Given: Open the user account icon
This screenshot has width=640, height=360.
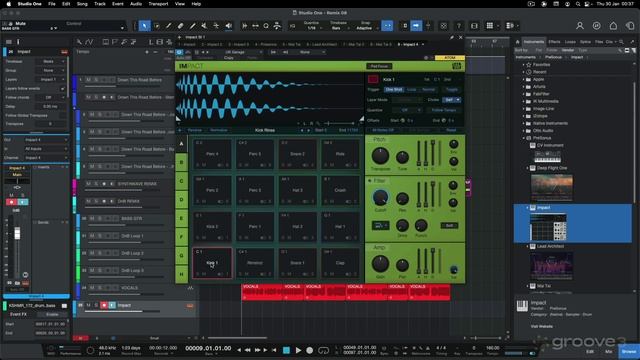Looking at the screenshot, I should point(580,26).
